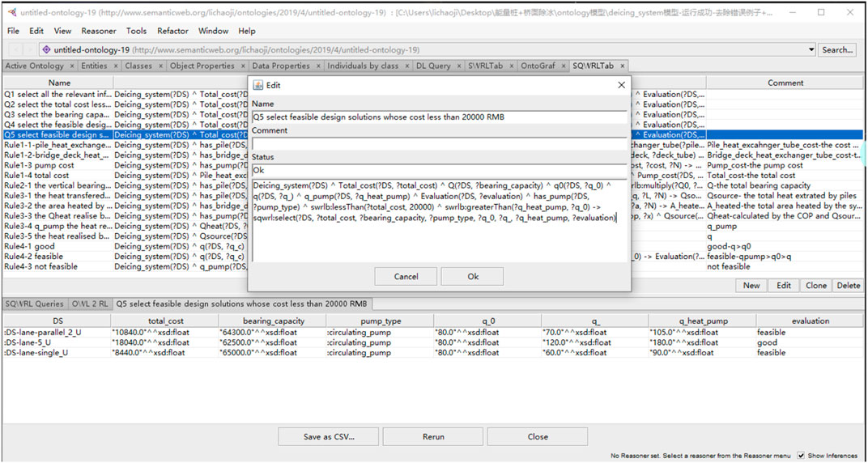This screenshot has width=868, height=463.
Task: Open the ontology address bar dropdown arrow
Action: pos(811,50)
